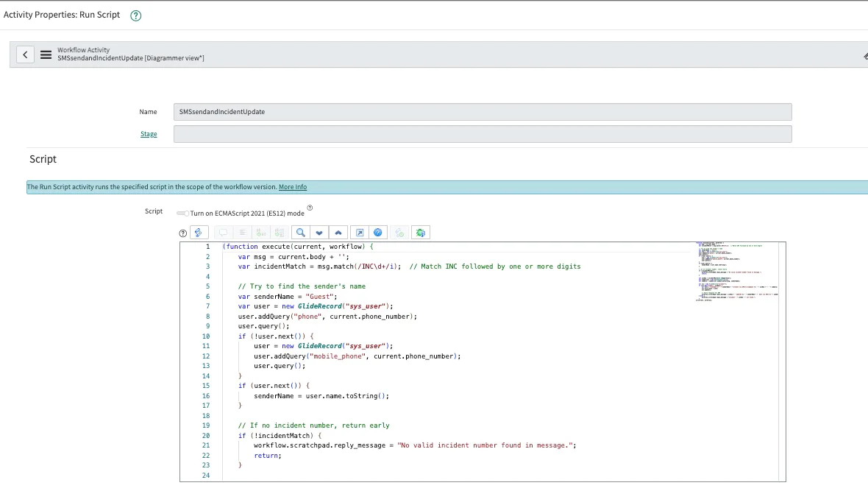Click line number 10 in gutter
Viewport: 868px width, 491px height.
[206, 336]
